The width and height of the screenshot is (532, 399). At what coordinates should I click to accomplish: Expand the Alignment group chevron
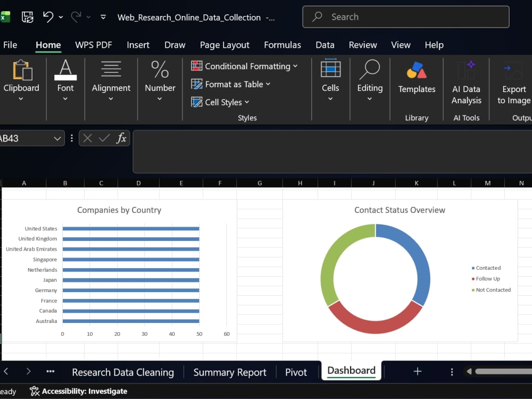pos(111,99)
